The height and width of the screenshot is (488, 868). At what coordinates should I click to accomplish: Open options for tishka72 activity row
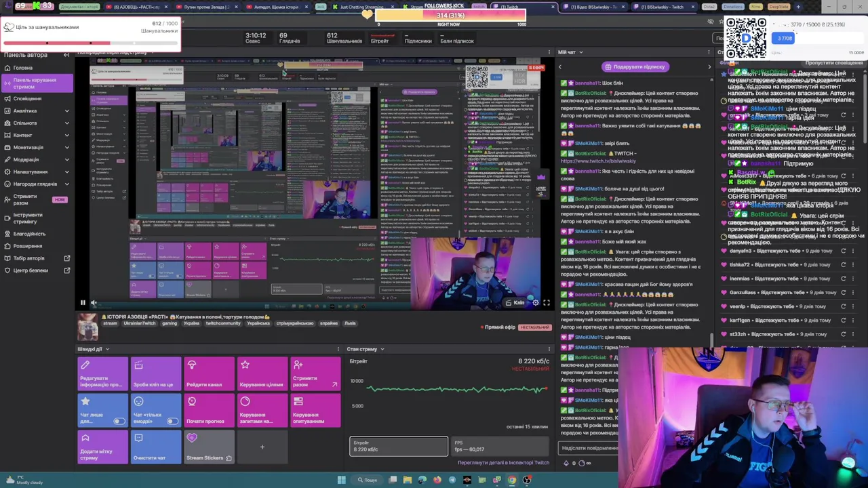pyautogui.click(x=854, y=264)
